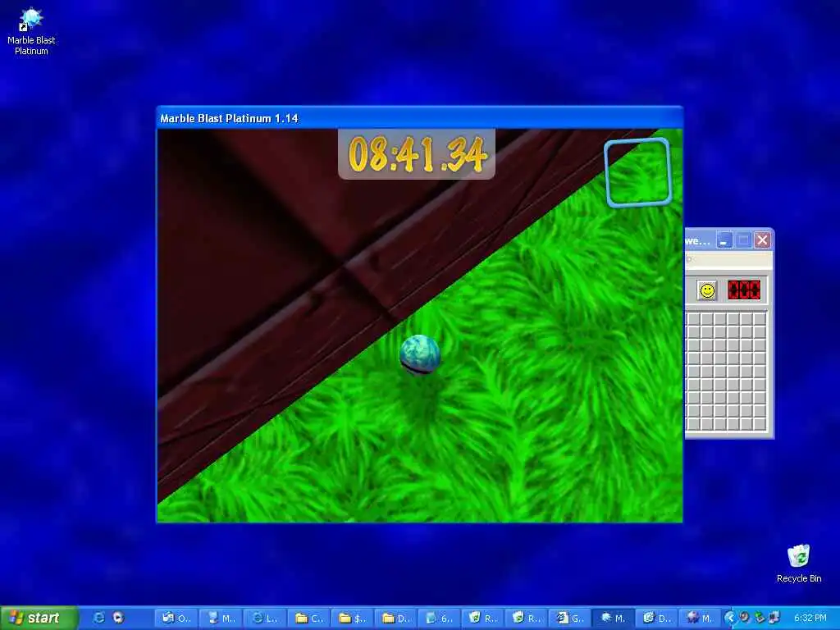This screenshot has width=840, height=630.
Task: Switch to the "G.." taskbar window
Action: (x=570, y=619)
